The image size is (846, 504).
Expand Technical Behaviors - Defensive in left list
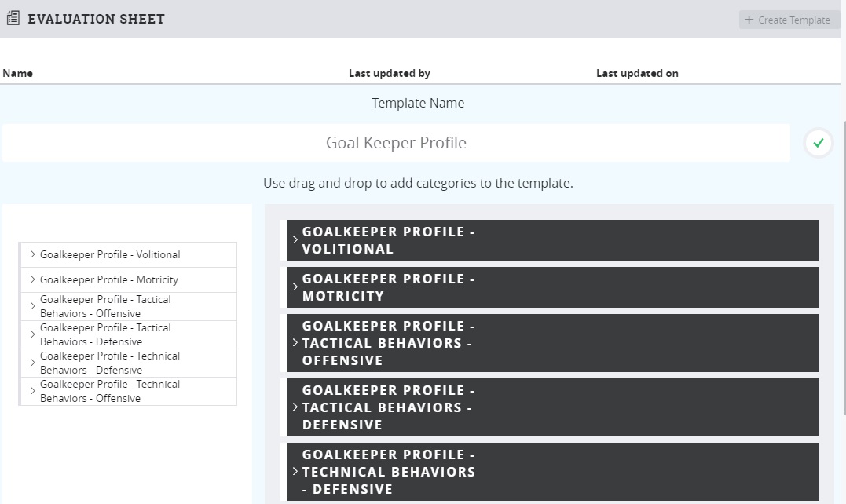(33, 363)
